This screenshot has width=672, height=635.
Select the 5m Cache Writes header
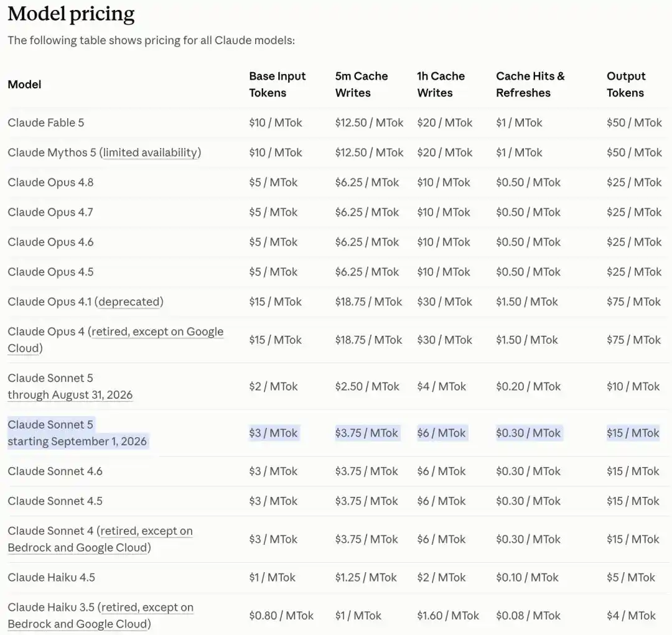(362, 85)
